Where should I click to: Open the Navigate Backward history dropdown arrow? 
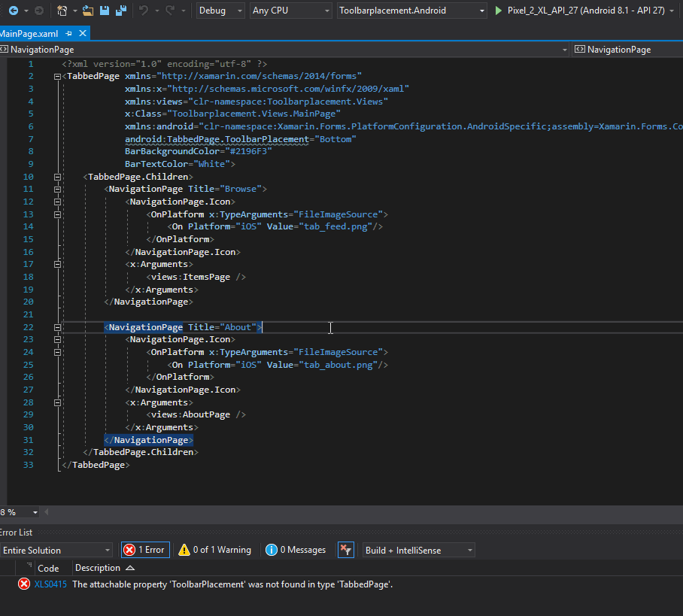pos(26,11)
